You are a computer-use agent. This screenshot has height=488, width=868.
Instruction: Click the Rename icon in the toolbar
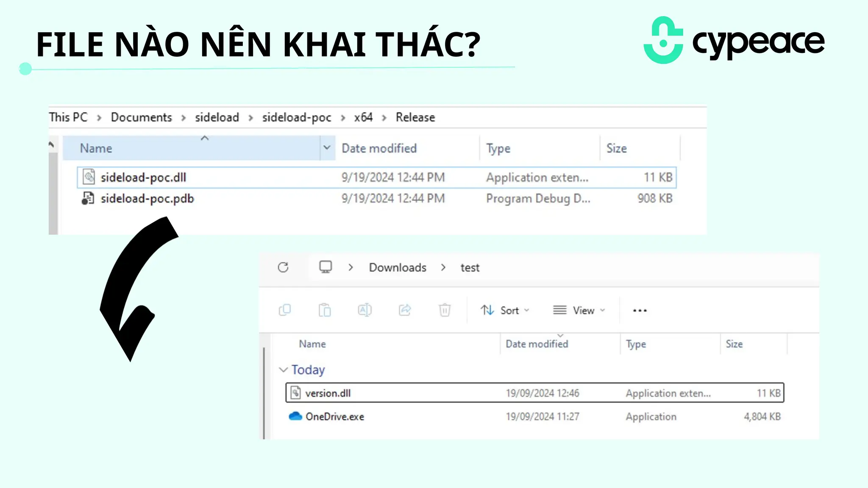[x=364, y=310]
